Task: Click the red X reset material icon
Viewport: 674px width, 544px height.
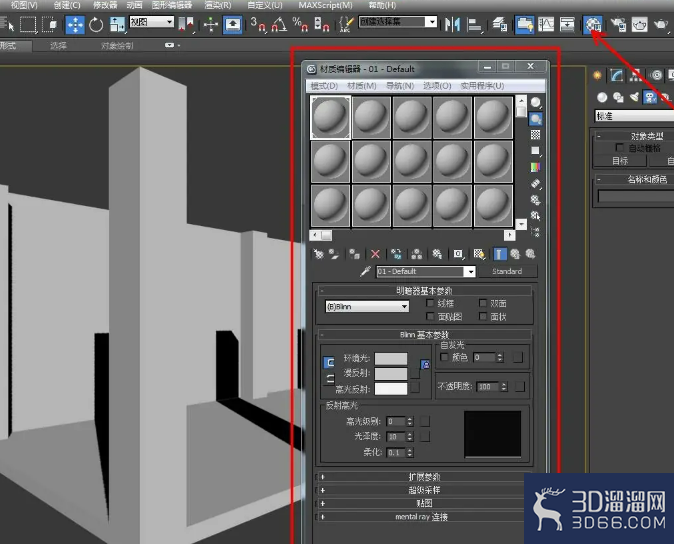Action: point(375,254)
